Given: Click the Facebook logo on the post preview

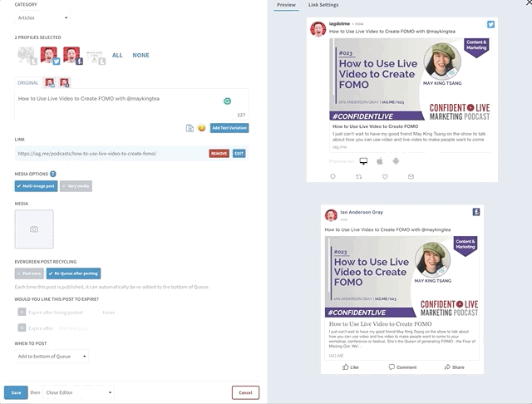Looking at the screenshot, I should pyautogui.click(x=476, y=212).
